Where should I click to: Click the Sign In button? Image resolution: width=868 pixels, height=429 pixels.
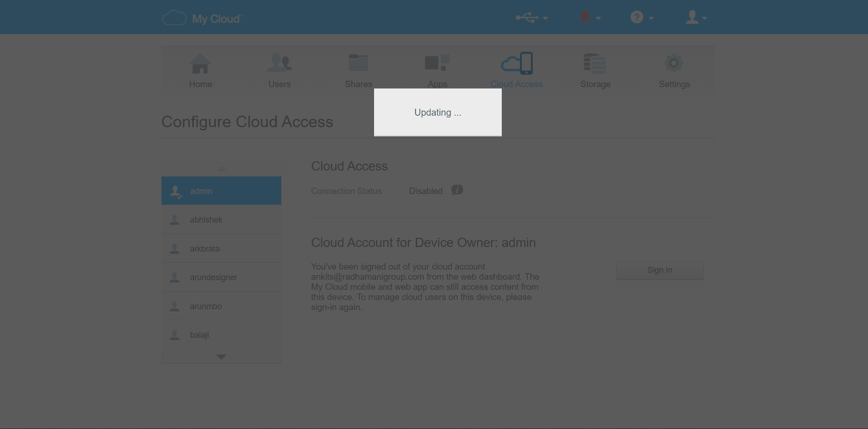tap(660, 270)
